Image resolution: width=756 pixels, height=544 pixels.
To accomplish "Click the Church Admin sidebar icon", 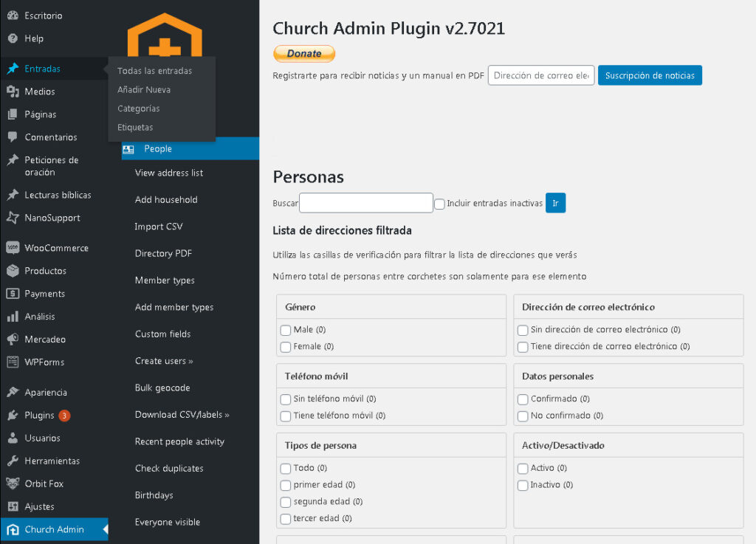I will [x=13, y=529].
